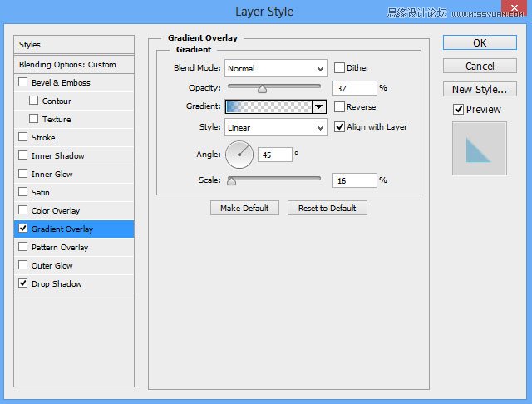The width and height of the screenshot is (532, 404).
Task: Open Blending Options: Custom
Action: click(74, 65)
